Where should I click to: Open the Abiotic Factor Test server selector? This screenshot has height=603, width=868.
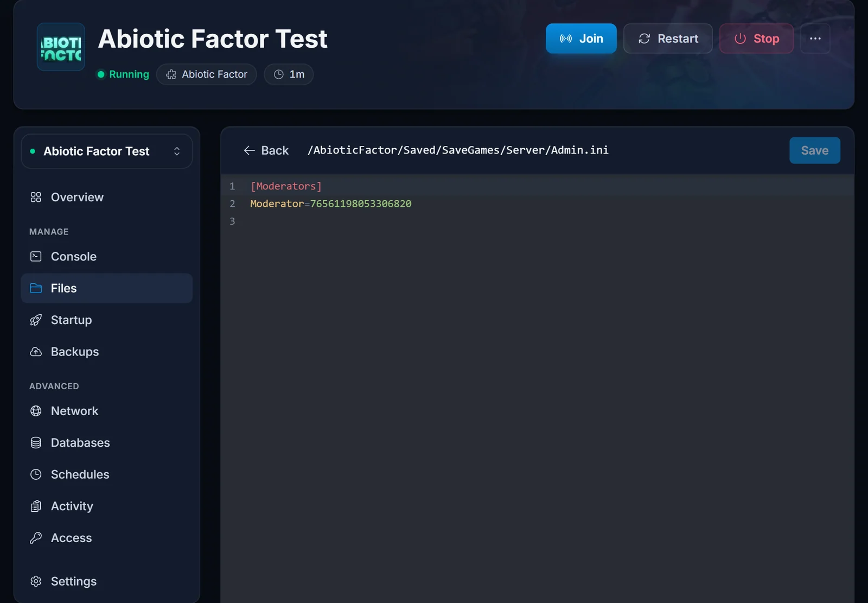coord(107,151)
